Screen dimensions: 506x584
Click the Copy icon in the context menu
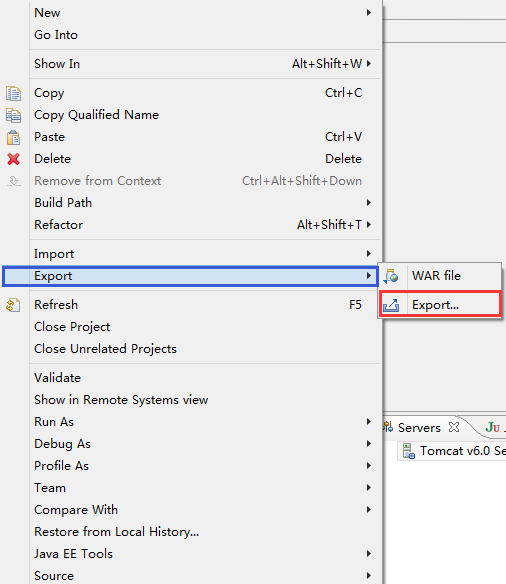pos(13,93)
